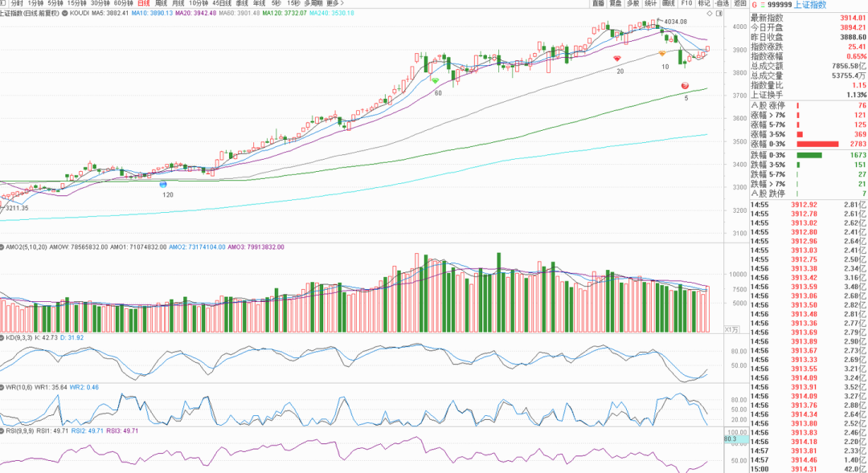Click the 复盘 replay button
Image resolution: width=868 pixels, height=473 pixels.
pos(616,3)
